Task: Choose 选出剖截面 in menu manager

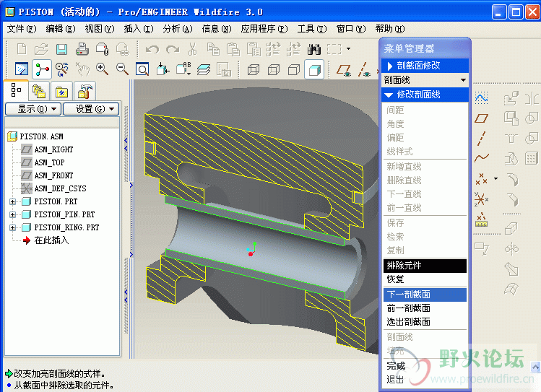Action: pyautogui.click(x=425, y=322)
